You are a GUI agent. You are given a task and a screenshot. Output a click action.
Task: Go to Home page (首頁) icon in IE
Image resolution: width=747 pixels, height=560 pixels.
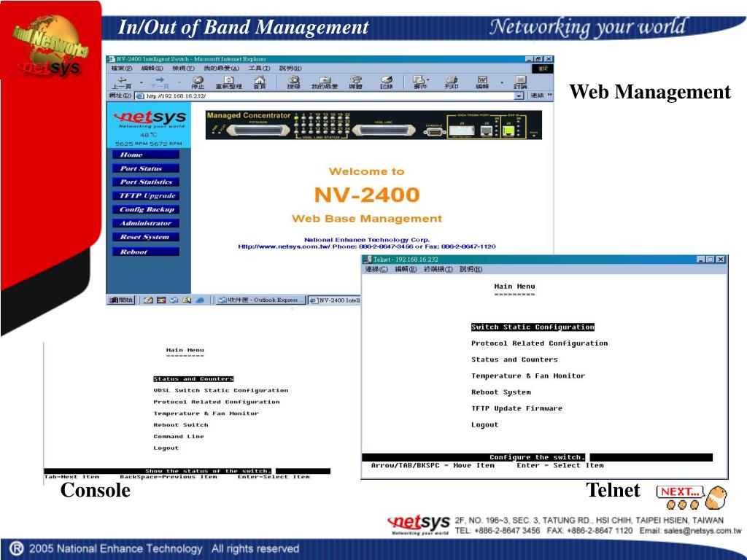[259, 82]
